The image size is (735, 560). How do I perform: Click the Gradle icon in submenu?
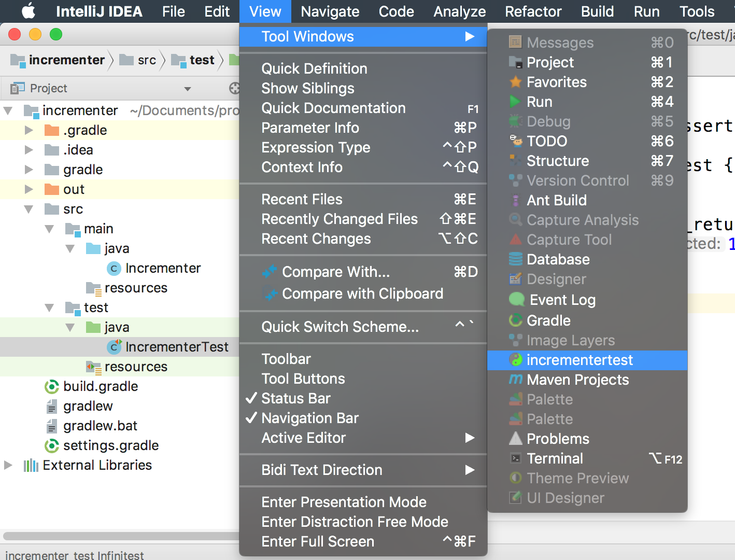click(x=515, y=320)
